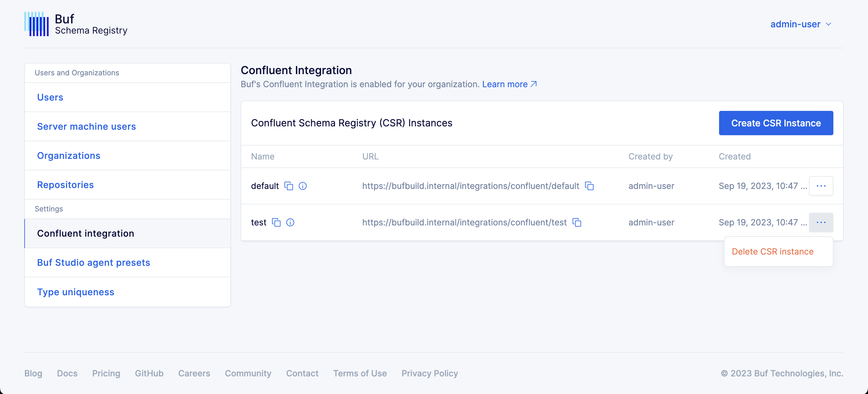Click the Buf Schema Registry logo
Image resolution: width=868 pixels, height=394 pixels.
76,24
